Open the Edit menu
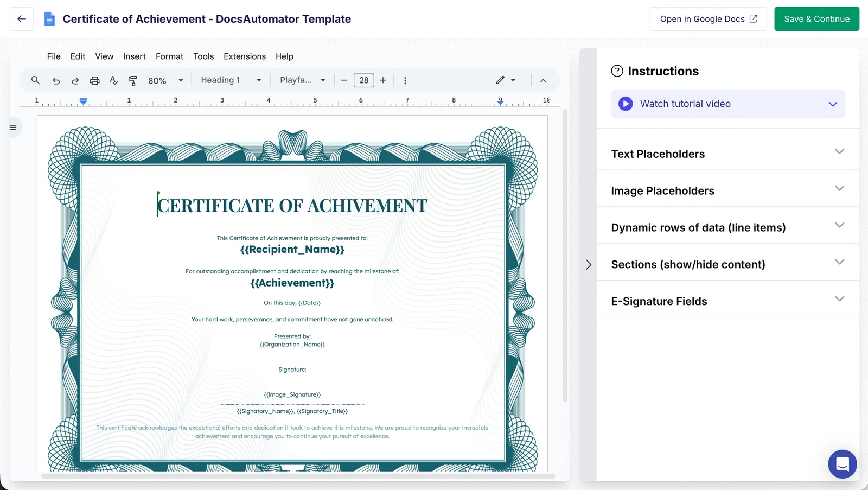Viewport: 868px width, 490px height. [x=78, y=56]
